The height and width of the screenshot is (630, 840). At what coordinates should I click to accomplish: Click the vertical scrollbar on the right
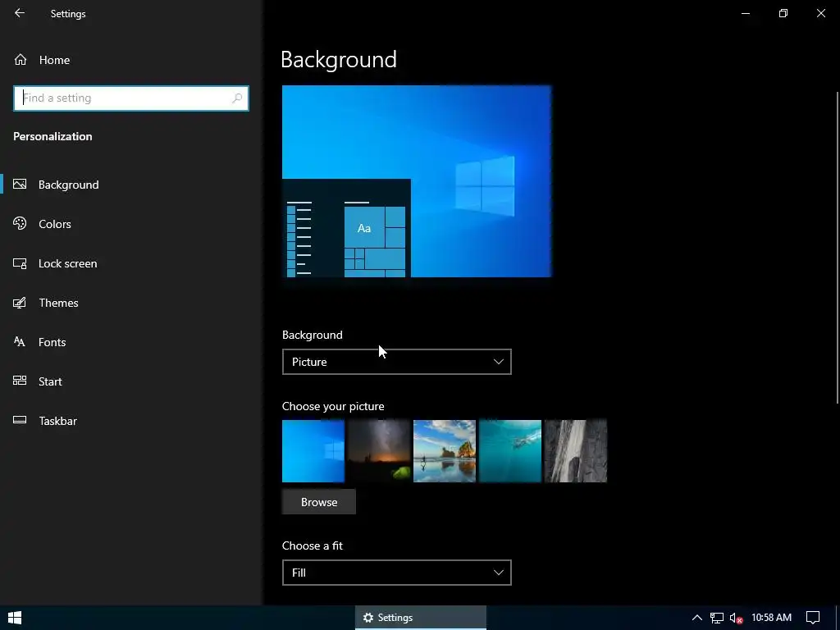tap(838, 248)
